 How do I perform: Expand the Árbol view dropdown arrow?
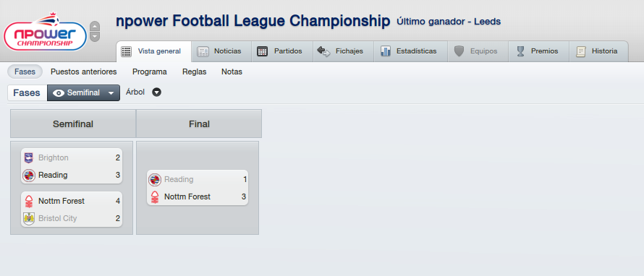156,92
